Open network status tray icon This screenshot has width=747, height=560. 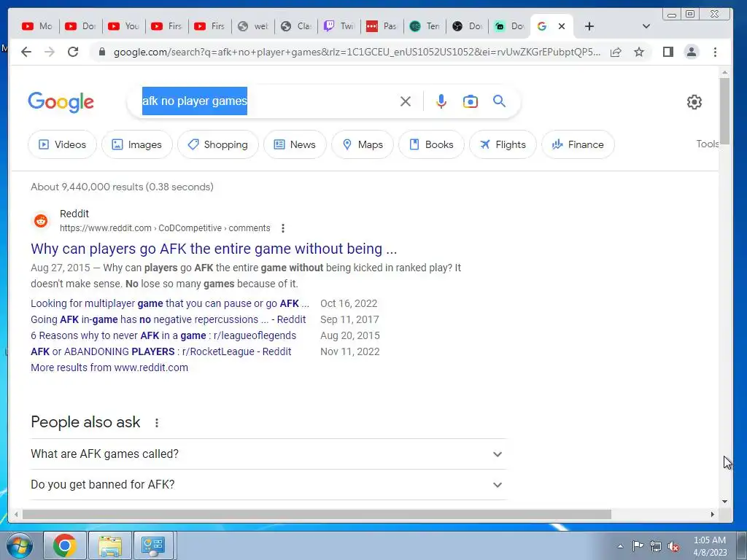click(656, 546)
